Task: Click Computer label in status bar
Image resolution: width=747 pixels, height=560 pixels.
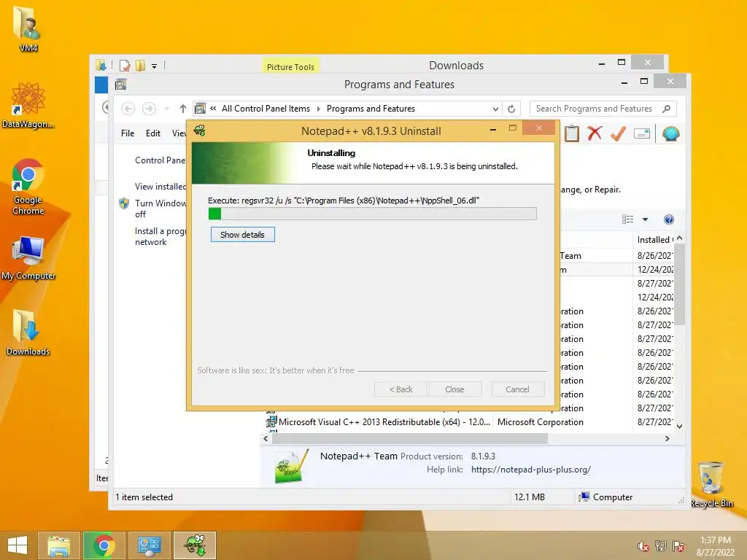Action: (613, 497)
